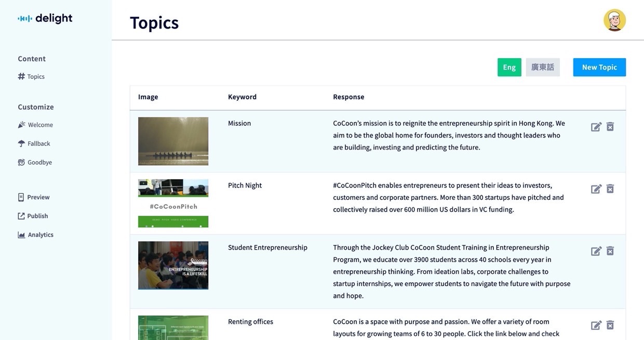
Task: Delete the Pitch Night topic
Action: point(610,189)
